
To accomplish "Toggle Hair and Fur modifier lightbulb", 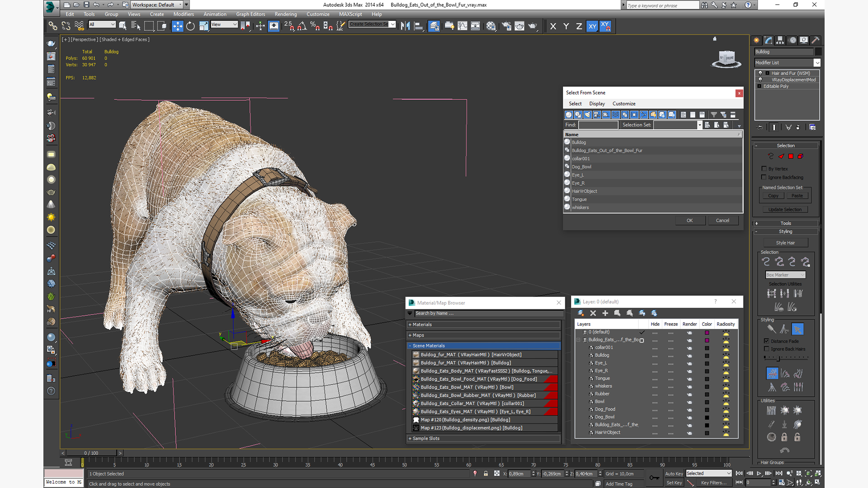I will (x=760, y=73).
